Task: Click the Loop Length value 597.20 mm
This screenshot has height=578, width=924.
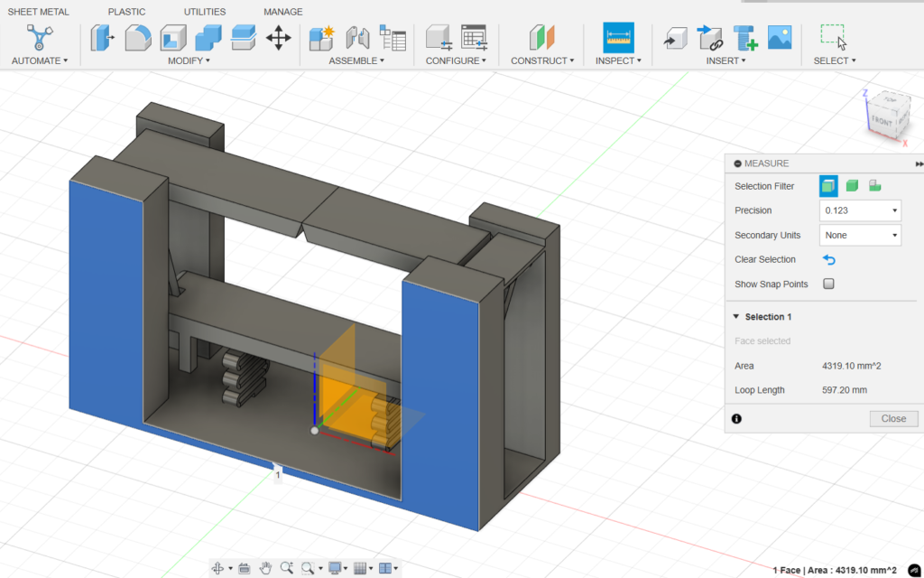Action: 845,390
